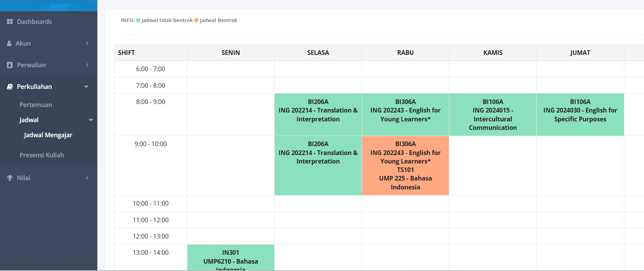This screenshot has height=271, width=644.
Task: Collapse the Perkuliahan menu chevron
Action: click(87, 87)
